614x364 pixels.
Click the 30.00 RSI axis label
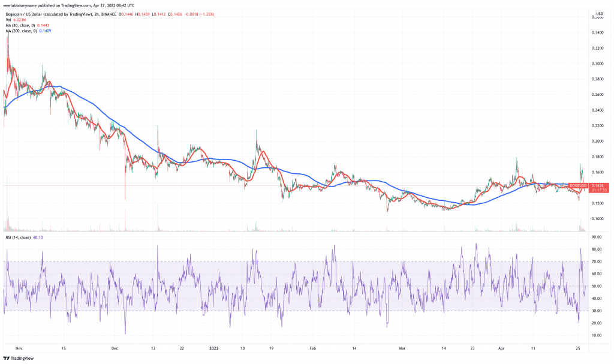point(597,311)
